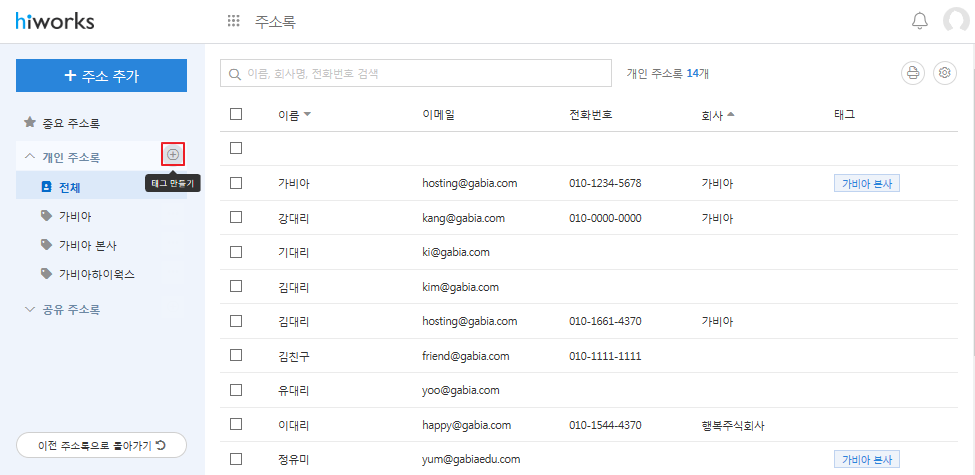Click the plus icon to create tag
Image resolution: width=975 pixels, height=475 pixels.
[173, 155]
